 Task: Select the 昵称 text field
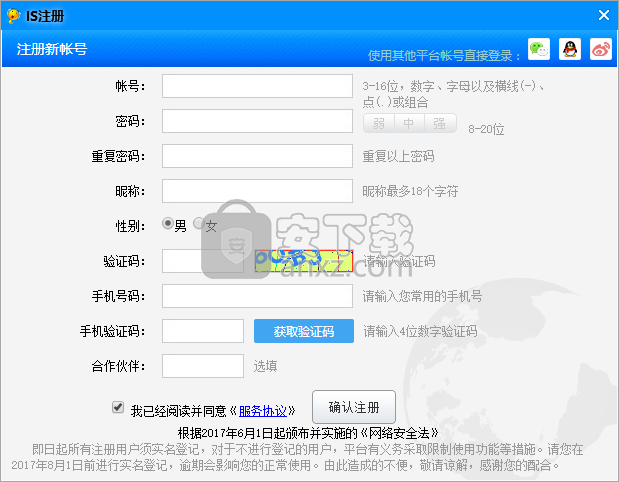coord(257,191)
